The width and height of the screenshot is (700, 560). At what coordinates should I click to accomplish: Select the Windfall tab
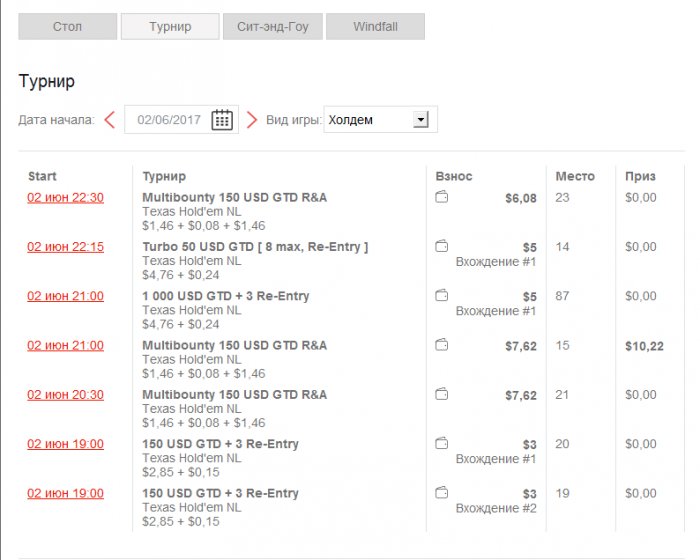click(375, 27)
